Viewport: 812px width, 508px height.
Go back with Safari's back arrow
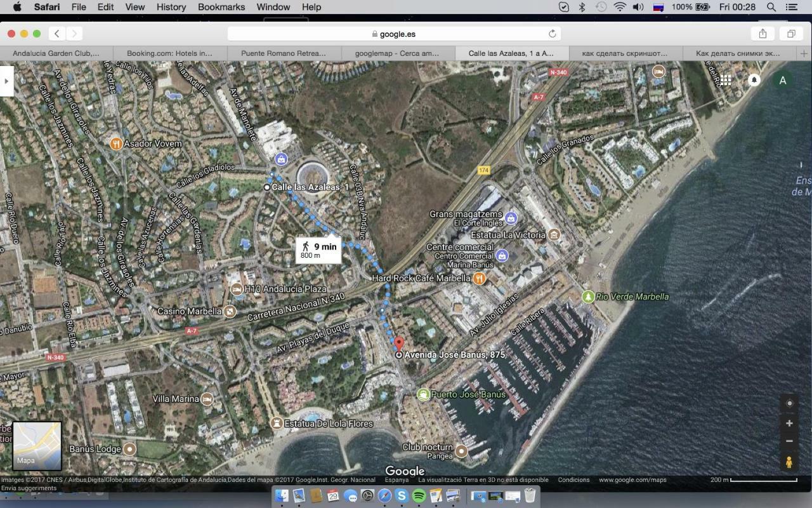click(57, 34)
